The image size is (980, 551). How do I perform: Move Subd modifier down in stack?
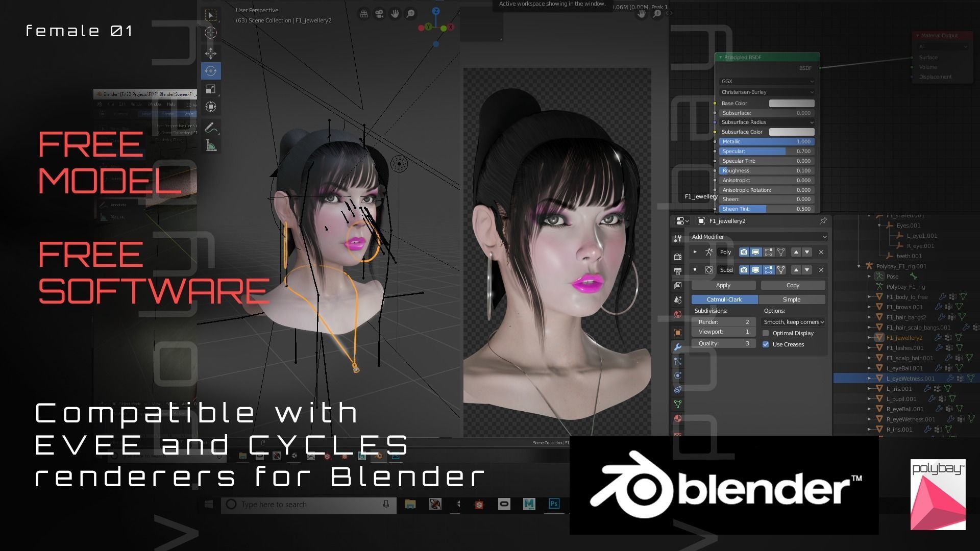[807, 270]
